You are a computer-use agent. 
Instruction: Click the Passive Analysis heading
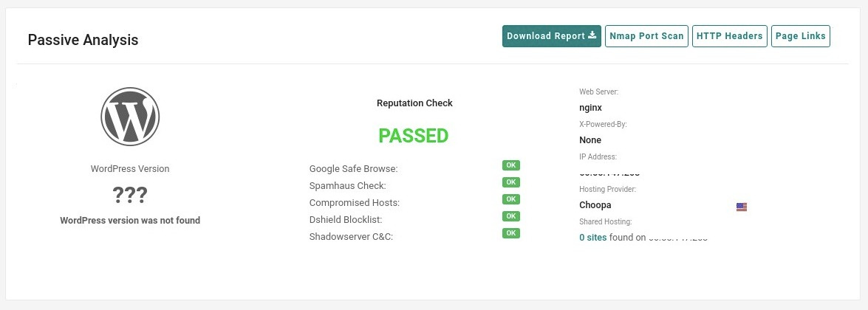point(83,40)
